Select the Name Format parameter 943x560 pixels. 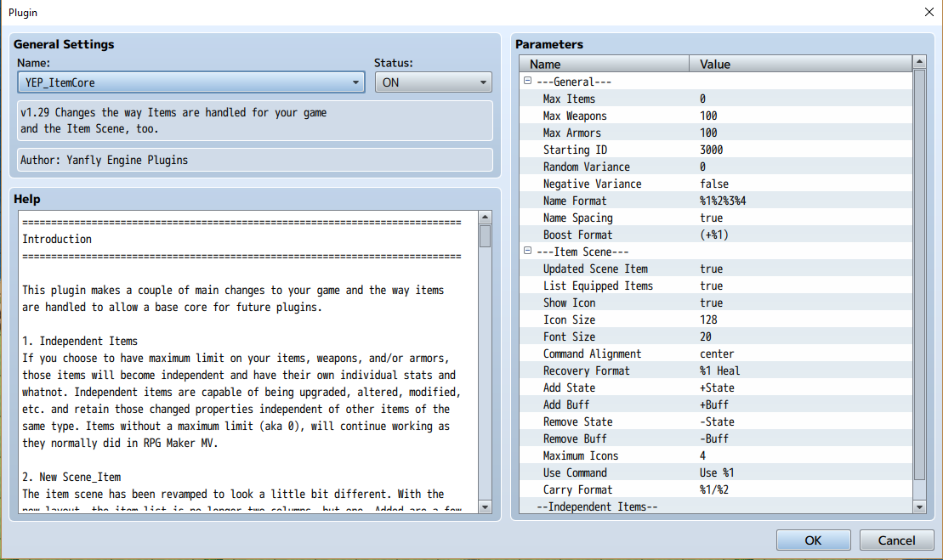(x=716, y=201)
